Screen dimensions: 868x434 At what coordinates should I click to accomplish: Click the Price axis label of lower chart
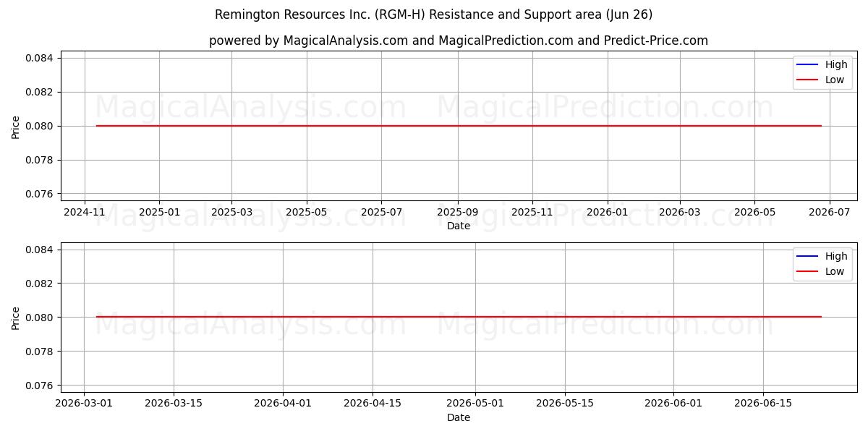coord(16,317)
